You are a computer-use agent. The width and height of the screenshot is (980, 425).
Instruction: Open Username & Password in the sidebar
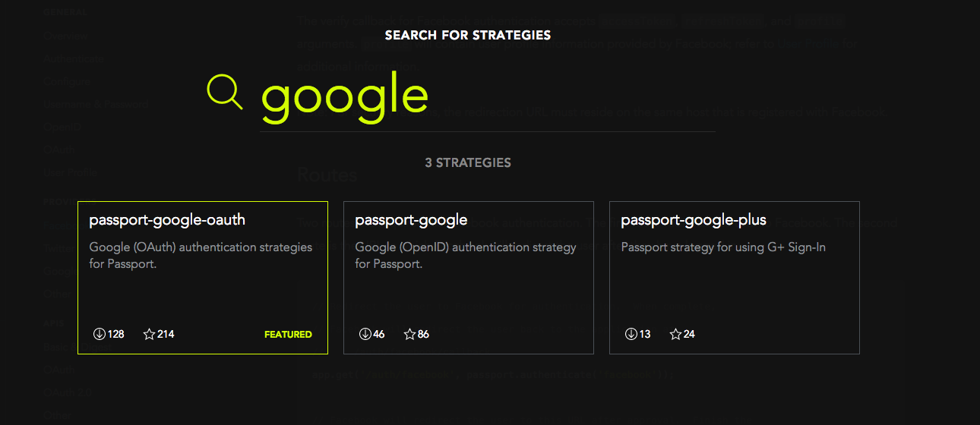pos(96,104)
